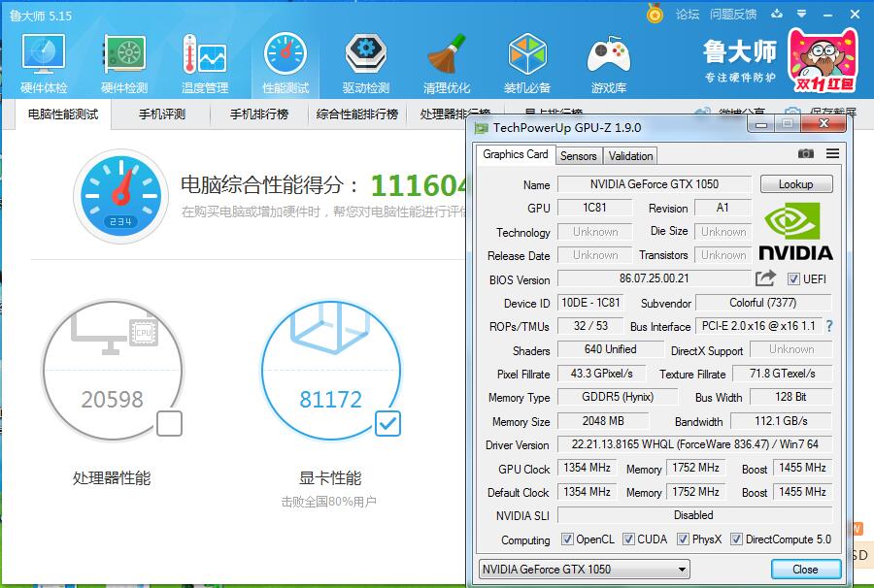Switch to the 手机排行榜 tab
The height and width of the screenshot is (588, 874).
click(x=259, y=114)
